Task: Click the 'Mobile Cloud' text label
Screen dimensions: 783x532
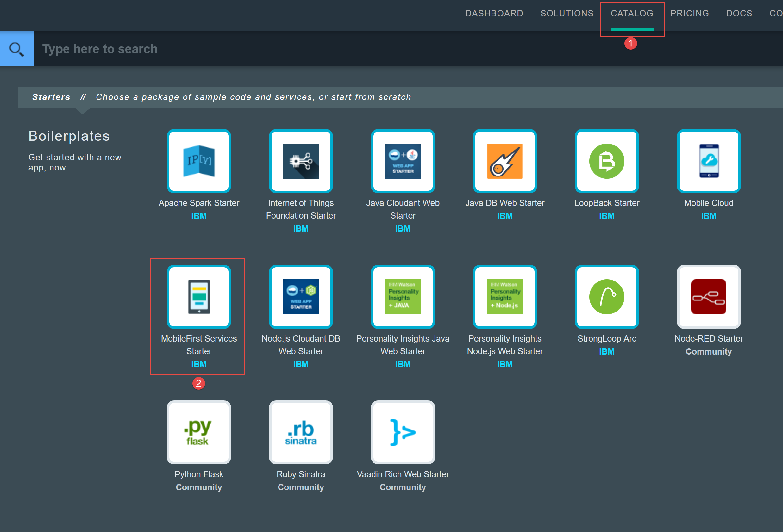Action: pos(709,203)
